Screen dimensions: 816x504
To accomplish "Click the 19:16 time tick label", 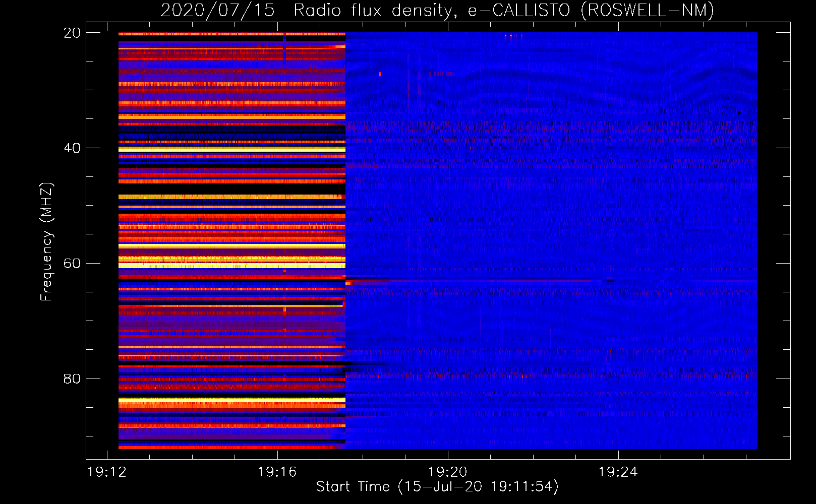I will tap(277, 472).
